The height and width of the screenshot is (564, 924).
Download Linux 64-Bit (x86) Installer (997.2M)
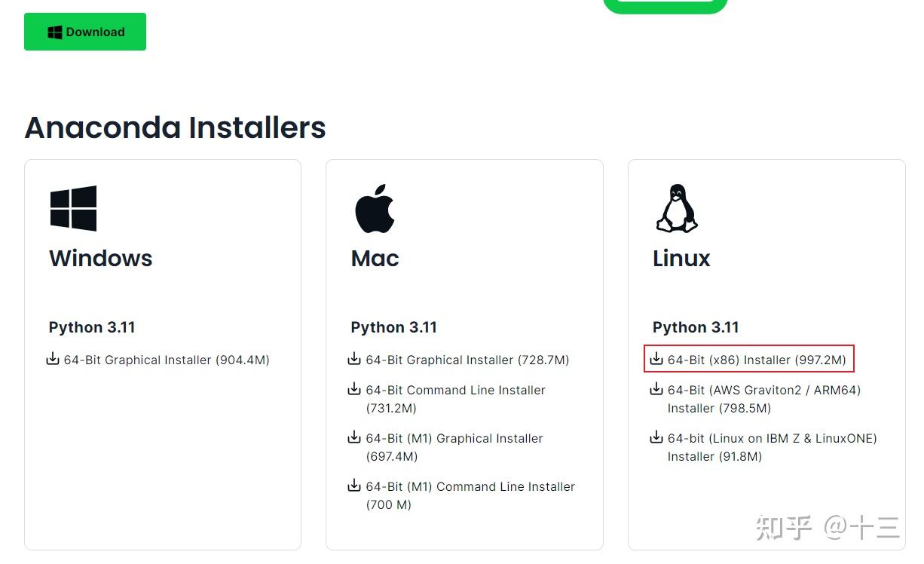coord(757,360)
